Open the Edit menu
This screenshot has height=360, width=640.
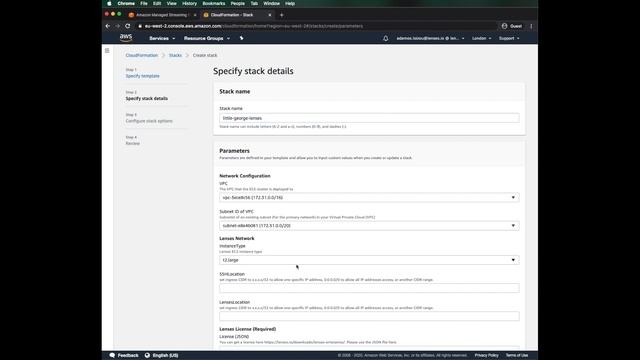pyautogui.click(x=157, y=3)
